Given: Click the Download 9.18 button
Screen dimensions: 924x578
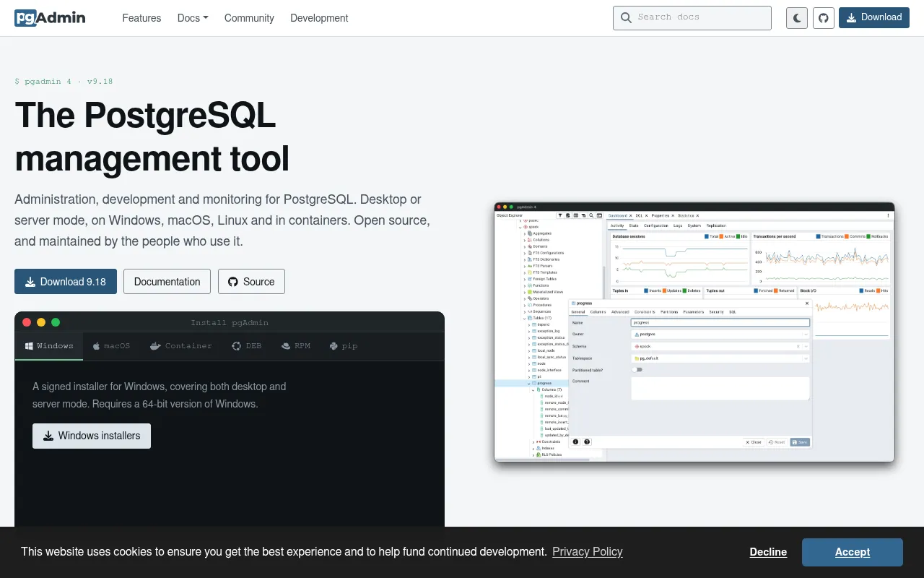Looking at the screenshot, I should coord(66,282).
